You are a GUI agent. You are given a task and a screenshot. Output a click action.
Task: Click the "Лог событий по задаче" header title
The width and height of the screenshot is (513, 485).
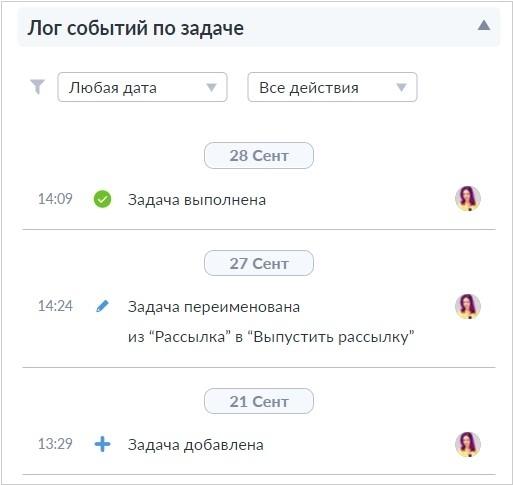tap(135, 28)
